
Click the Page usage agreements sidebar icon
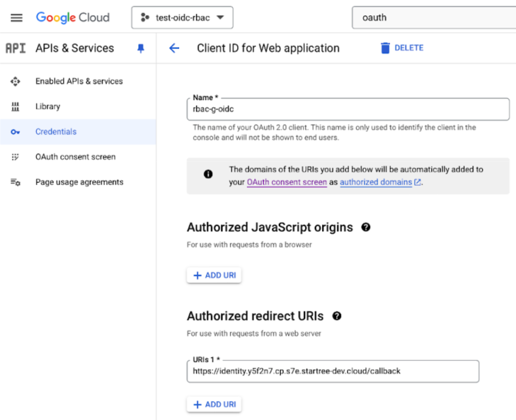(16, 182)
